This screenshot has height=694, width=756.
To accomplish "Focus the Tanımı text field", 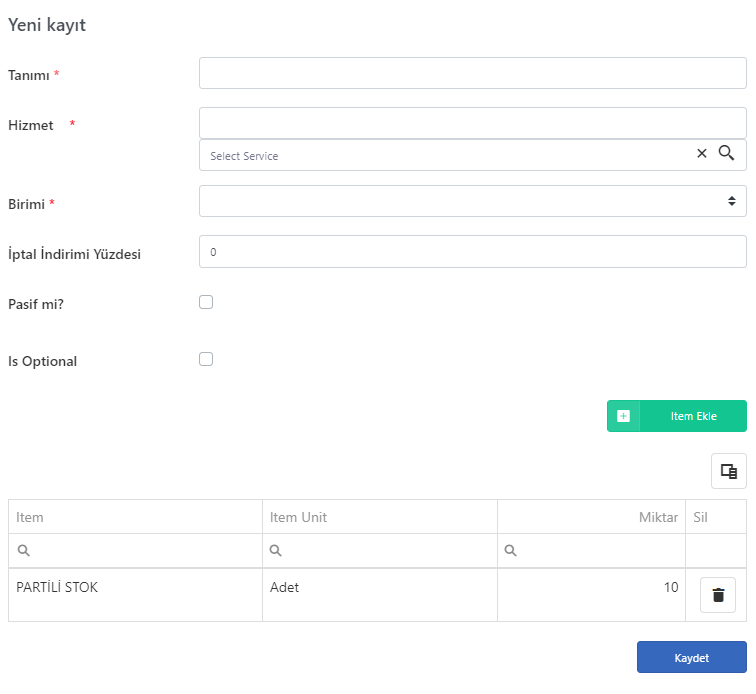I will tap(472, 73).
